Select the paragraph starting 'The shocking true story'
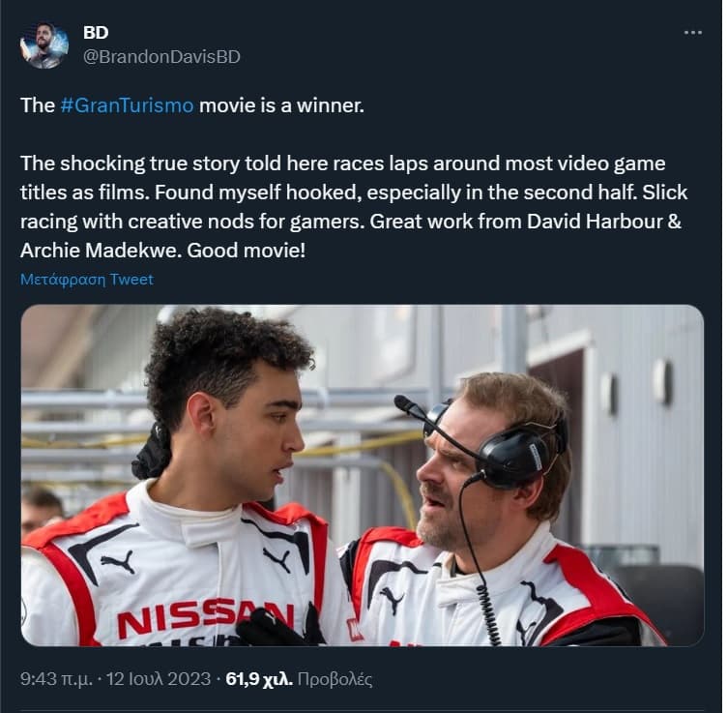The height and width of the screenshot is (713, 728). pyautogui.click(x=354, y=207)
